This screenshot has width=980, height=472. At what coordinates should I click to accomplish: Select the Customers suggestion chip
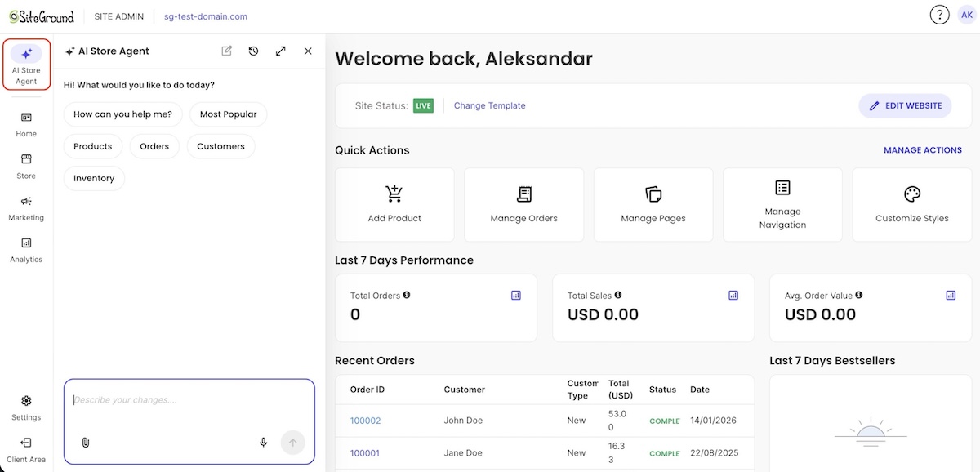(220, 146)
